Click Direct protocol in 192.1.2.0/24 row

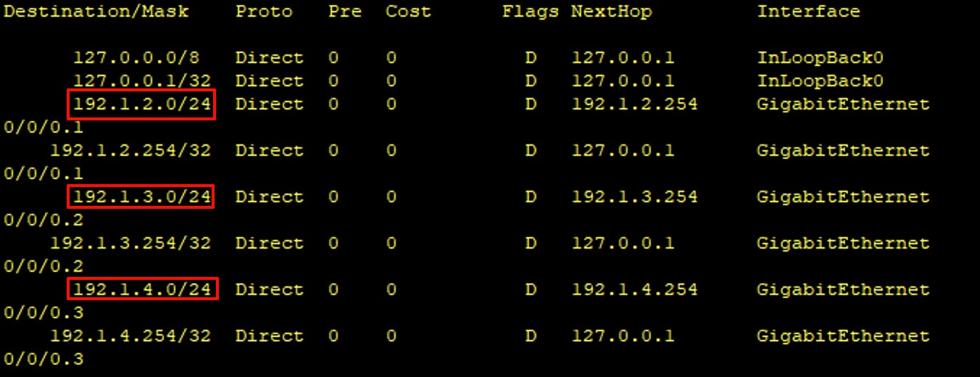[270, 104]
